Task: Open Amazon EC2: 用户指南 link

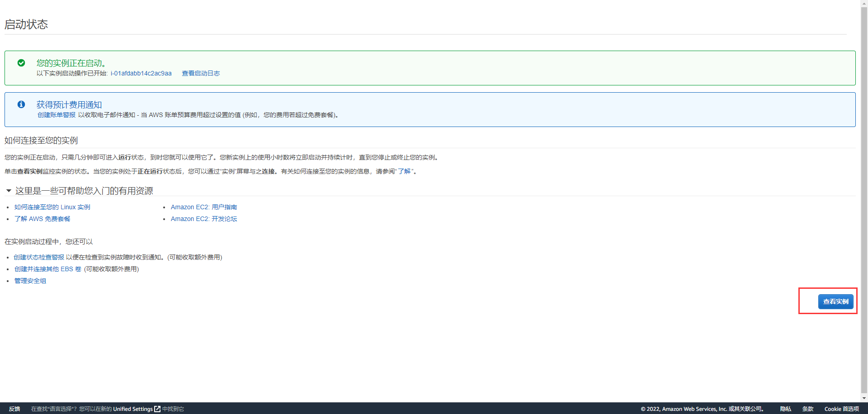Action: click(x=203, y=207)
